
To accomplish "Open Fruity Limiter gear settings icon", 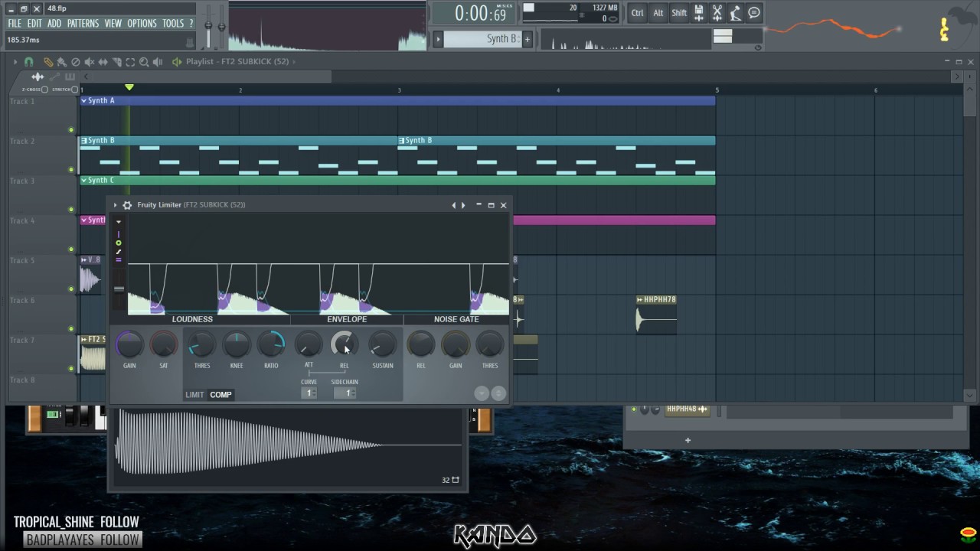I will (x=127, y=205).
